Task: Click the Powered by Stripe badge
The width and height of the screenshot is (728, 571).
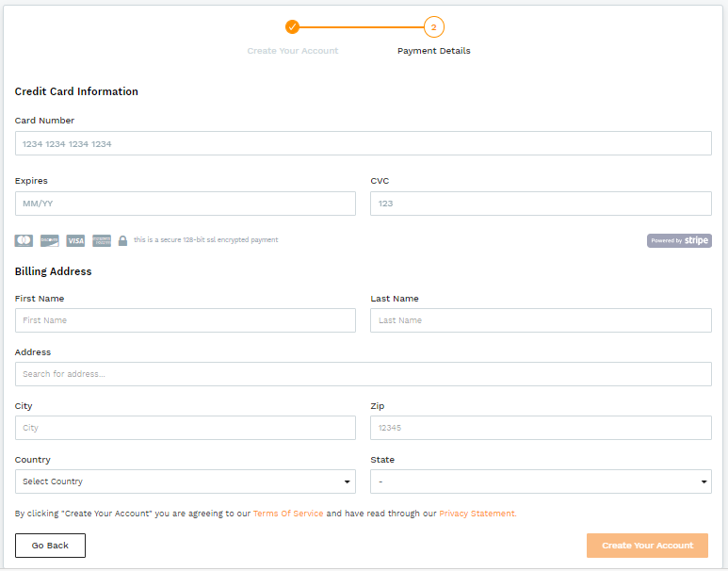Action: [679, 240]
